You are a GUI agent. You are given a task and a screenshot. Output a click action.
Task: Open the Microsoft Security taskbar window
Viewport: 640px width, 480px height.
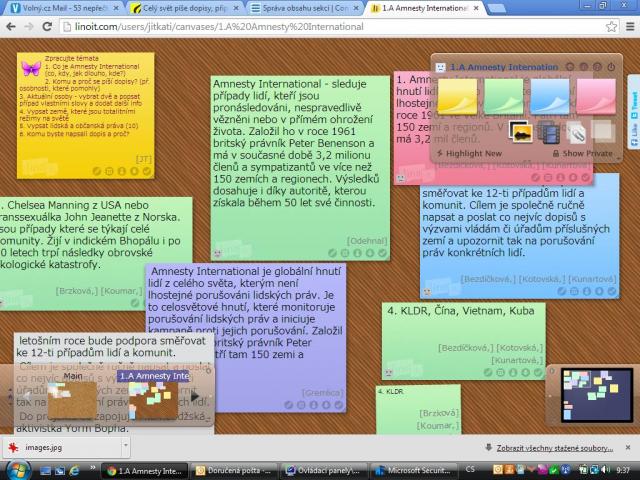pyautogui.click(x=413, y=471)
